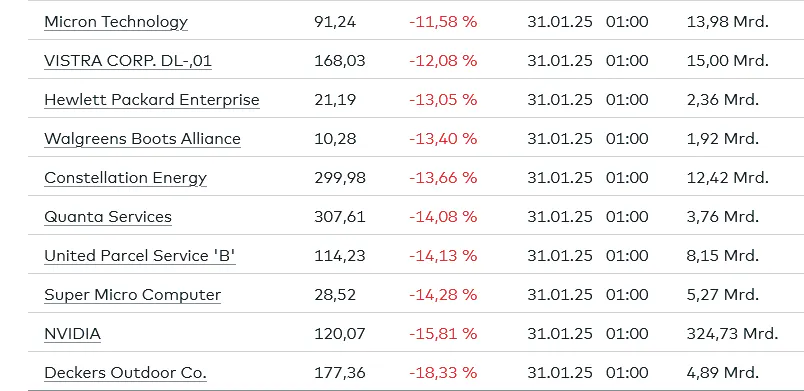Open Deckers Outdoor Co. stock page
The width and height of the screenshot is (804, 391).
(125, 373)
